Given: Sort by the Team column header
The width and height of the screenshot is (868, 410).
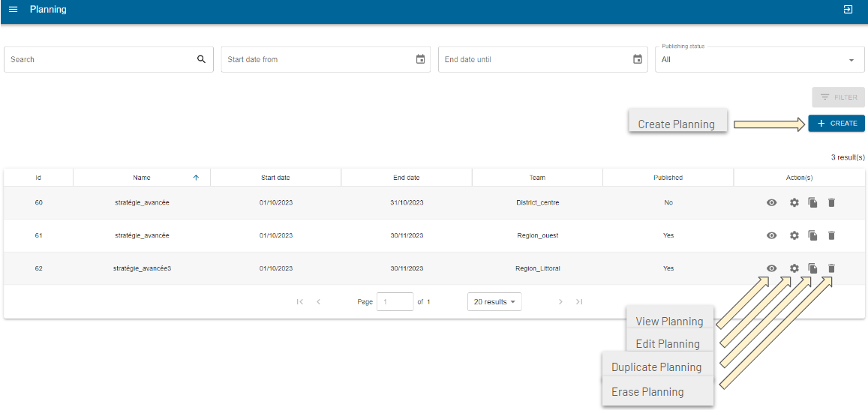Looking at the screenshot, I should coord(537,178).
